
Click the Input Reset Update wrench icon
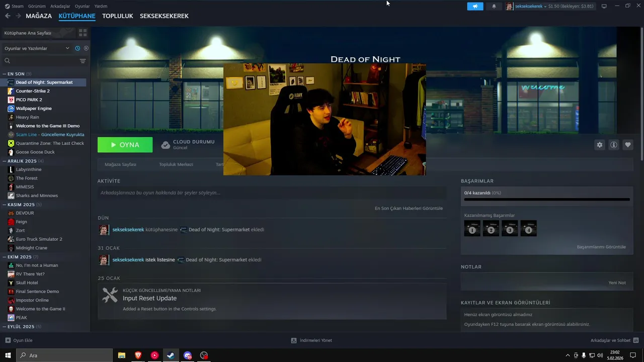pos(110,295)
